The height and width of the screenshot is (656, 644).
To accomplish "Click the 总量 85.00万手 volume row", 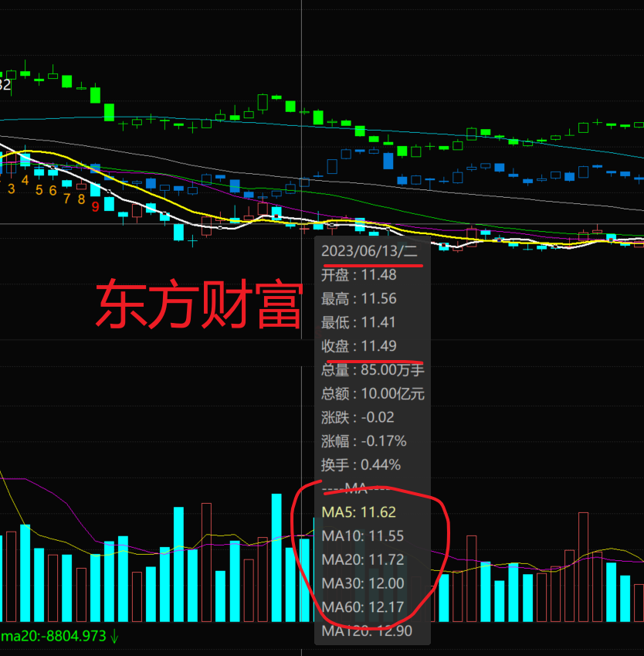I will (372, 370).
